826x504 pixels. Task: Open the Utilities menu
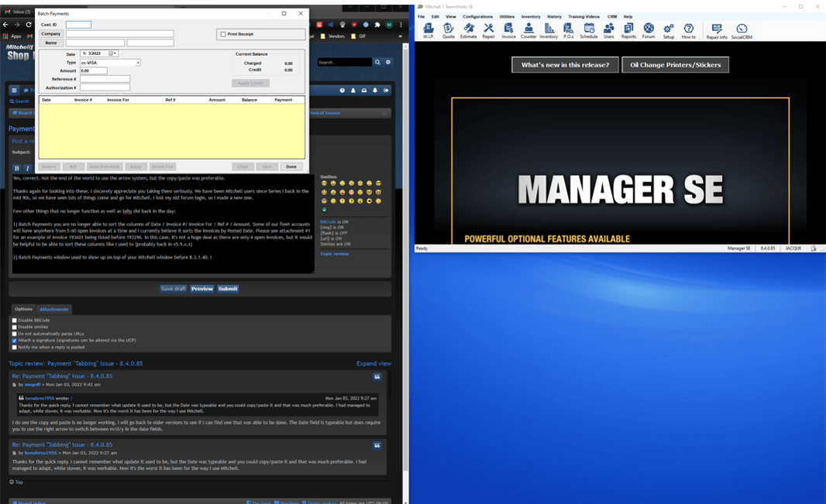point(507,17)
